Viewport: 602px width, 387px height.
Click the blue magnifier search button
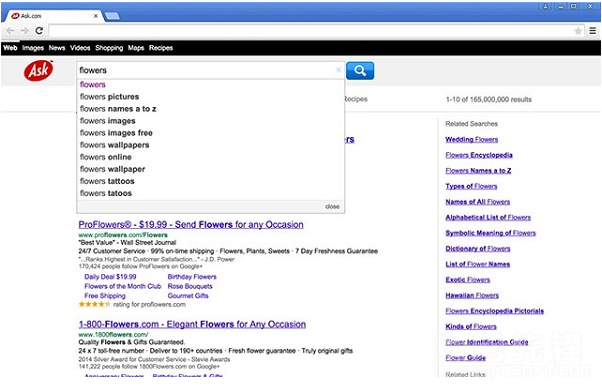(x=360, y=71)
